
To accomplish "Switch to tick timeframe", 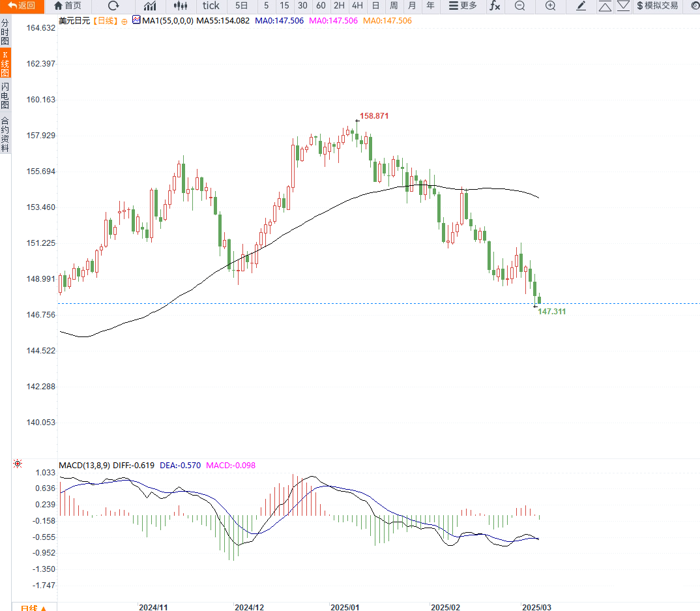I will click(211, 6).
